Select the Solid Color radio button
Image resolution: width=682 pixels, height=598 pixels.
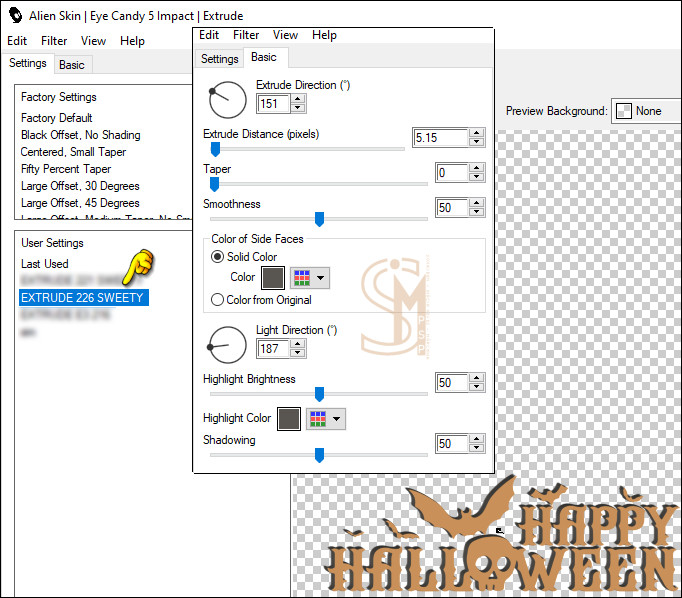(218, 257)
